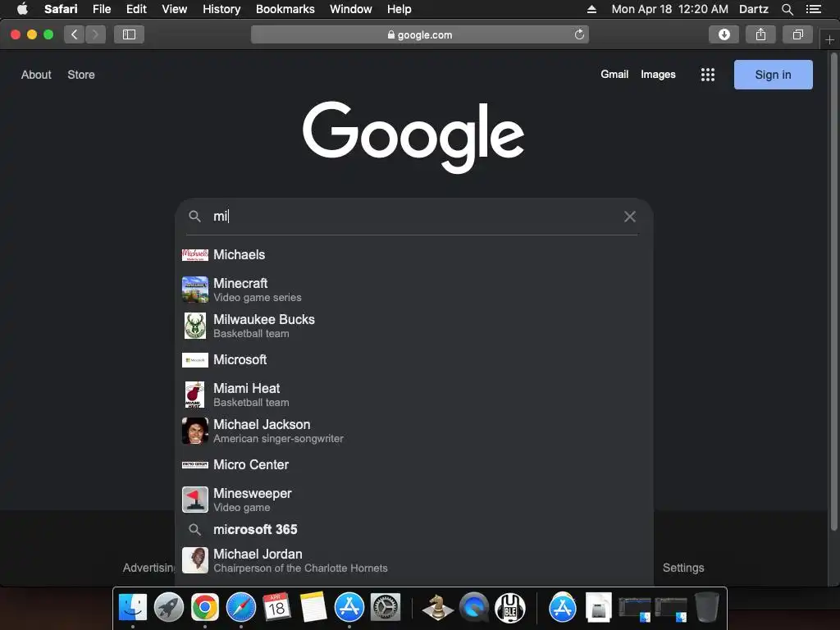This screenshot has height=630, width=840.
Task: Open the View menu
Action: pos(175,9)
